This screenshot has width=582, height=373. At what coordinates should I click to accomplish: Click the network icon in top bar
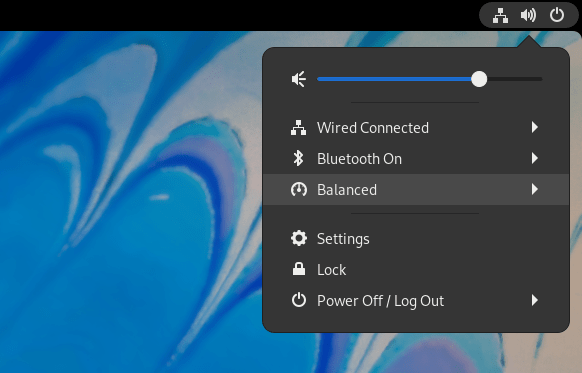point(500,16)
